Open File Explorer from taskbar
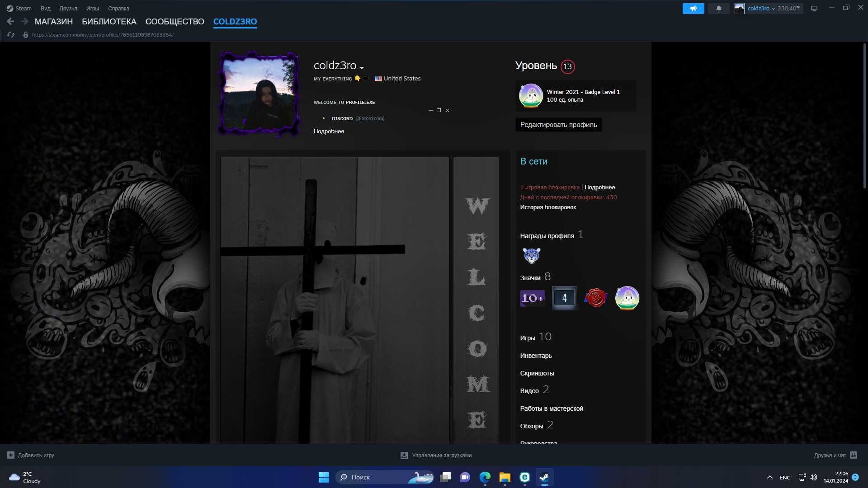868x488 pixels. (505, 477)
